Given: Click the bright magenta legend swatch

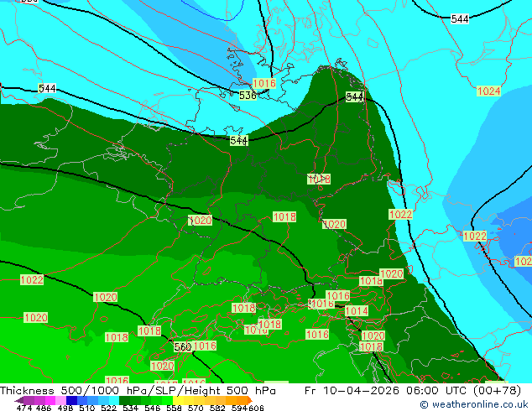Looking at the screenshot, I should [50, 400].
